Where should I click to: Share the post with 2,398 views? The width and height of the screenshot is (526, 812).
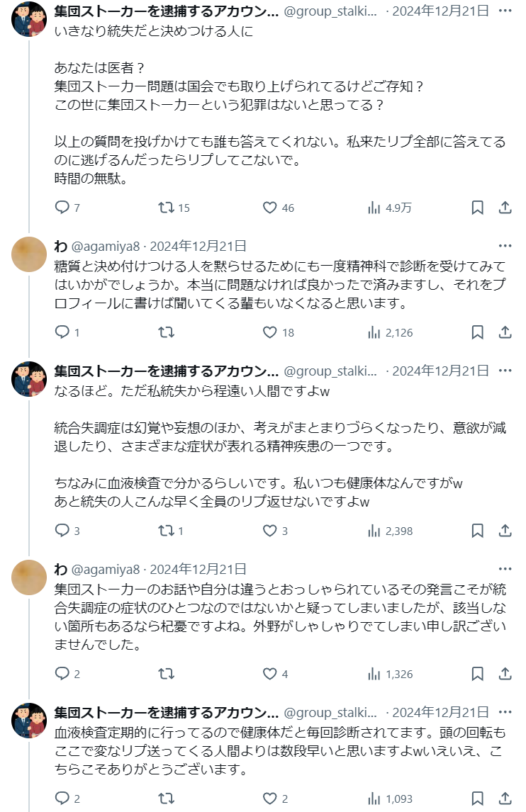[505, 531]
